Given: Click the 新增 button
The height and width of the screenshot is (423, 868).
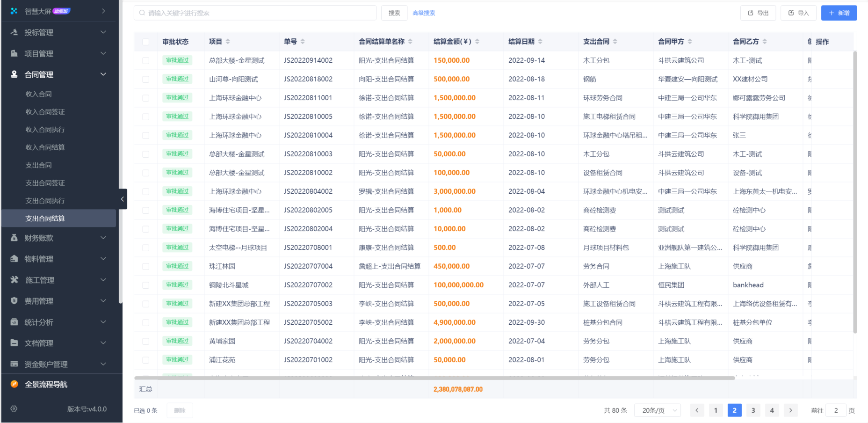Looking at the screenshot, I should point(839,13).
